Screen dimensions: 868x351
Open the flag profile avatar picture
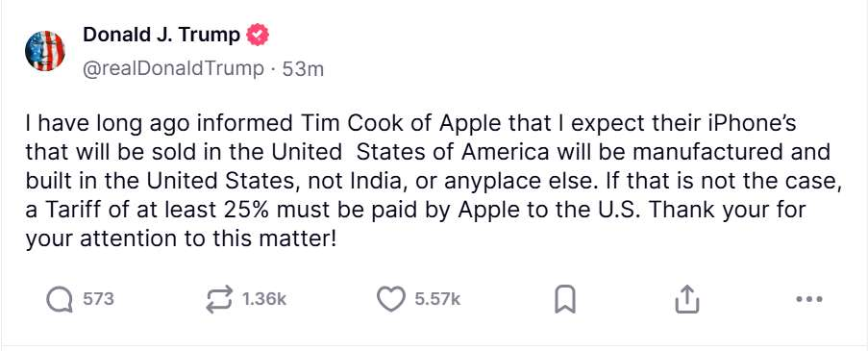45,51
